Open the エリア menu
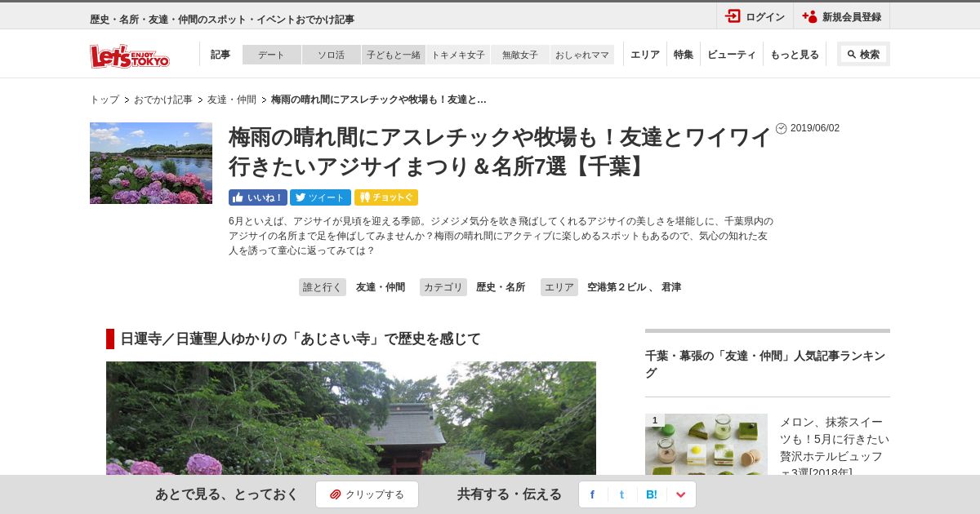This screenshot has height=514, width=980. tap(645, 55)
